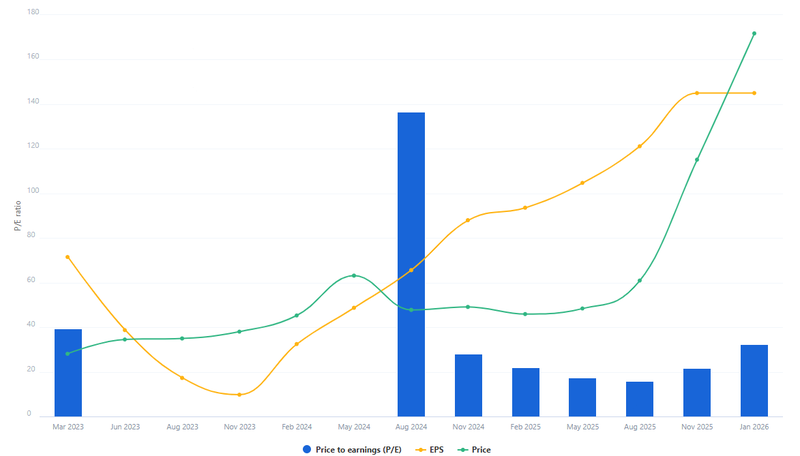Click the P/E ratio axis title
The width and height of the screenshot is (800, 456).
[x=17, y=216]
